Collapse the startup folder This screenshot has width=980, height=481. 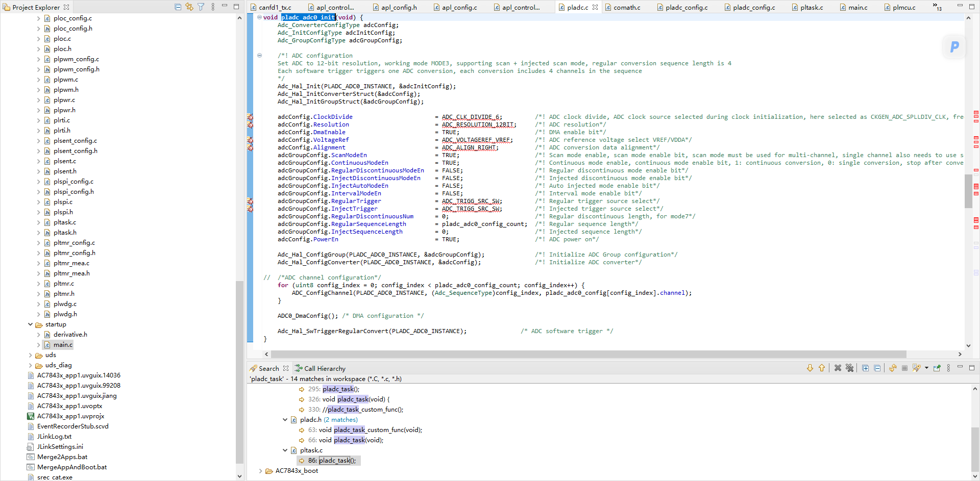31,324
